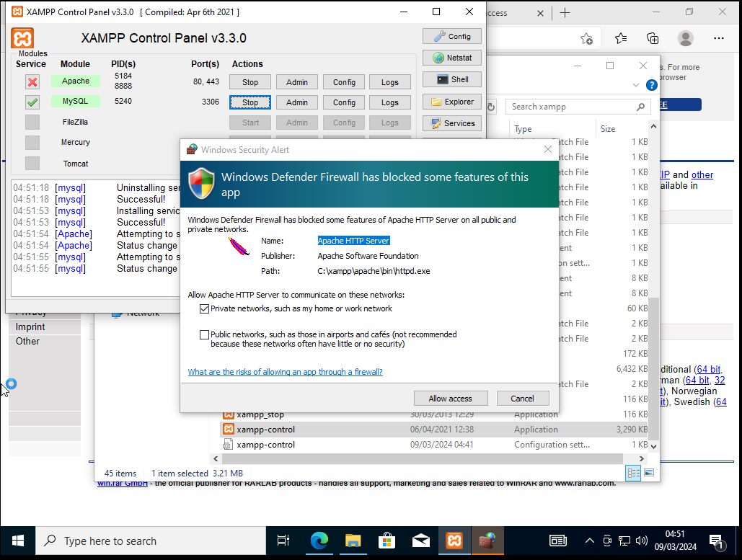Open the Services panel in XAMPP
This screenshot has height=560, width=742.
452,123
